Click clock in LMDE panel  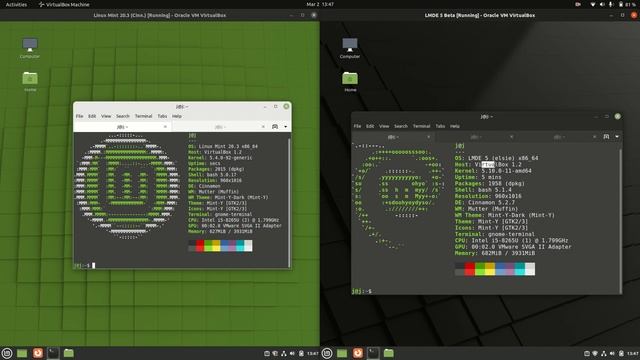(633, 353)
